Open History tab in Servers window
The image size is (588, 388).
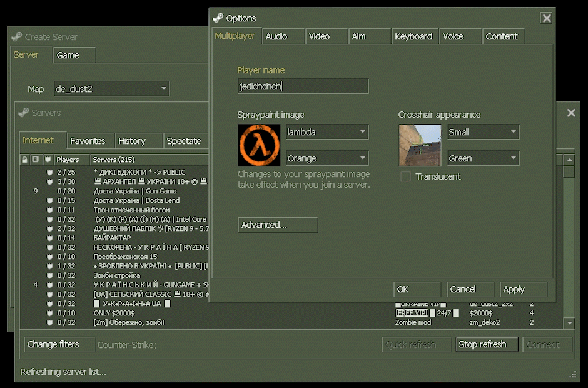[x=139, y=141]
